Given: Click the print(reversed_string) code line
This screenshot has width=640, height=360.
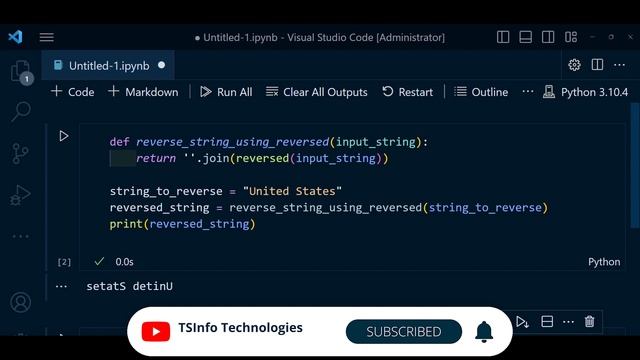Looking at the screenshot, I should click(182, 224).
